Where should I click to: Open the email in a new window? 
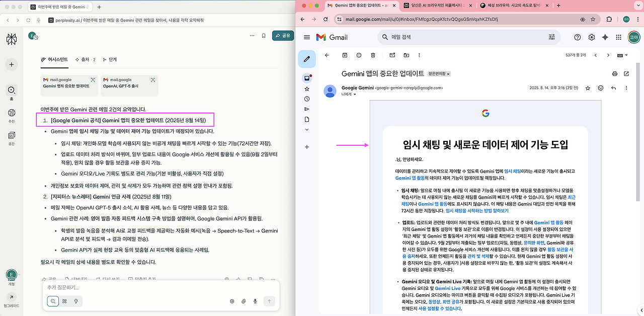pyautogui.click(x=626, y=73)
